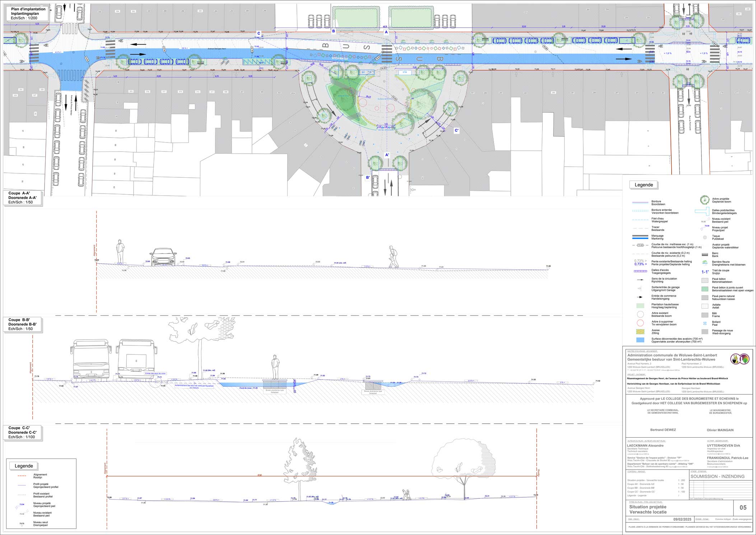Click the 'Banc / Bank' legend symbol
This screenshot has height=535, width=756.
tap(705, 255)
